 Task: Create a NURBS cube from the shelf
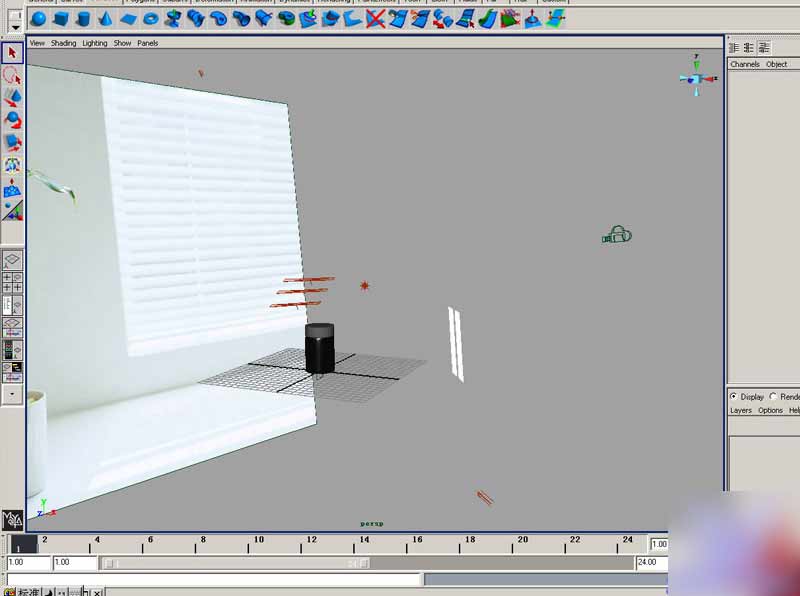coord(61,19)
